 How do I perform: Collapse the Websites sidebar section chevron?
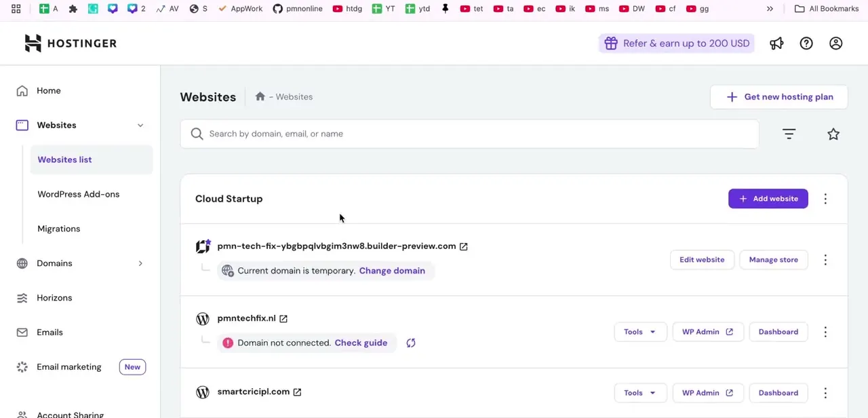tap(140, 126)
